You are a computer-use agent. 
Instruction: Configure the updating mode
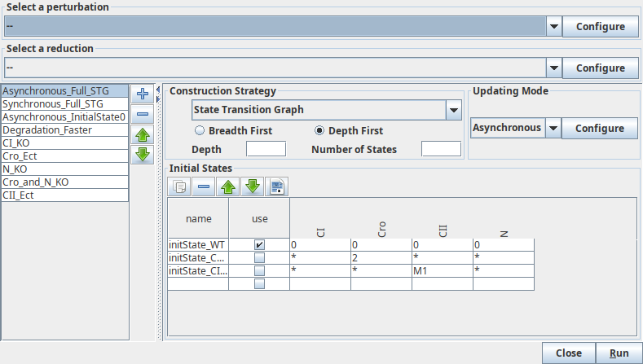point(600,129)
